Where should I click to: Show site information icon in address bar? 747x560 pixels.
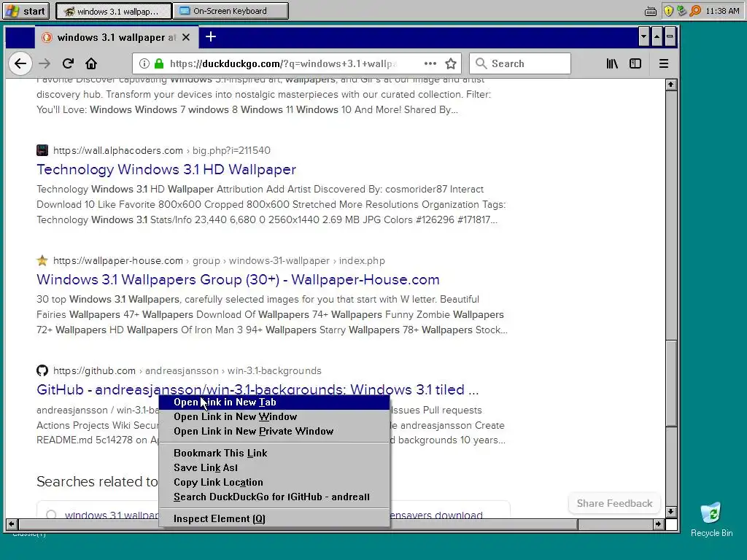(144, 63)
